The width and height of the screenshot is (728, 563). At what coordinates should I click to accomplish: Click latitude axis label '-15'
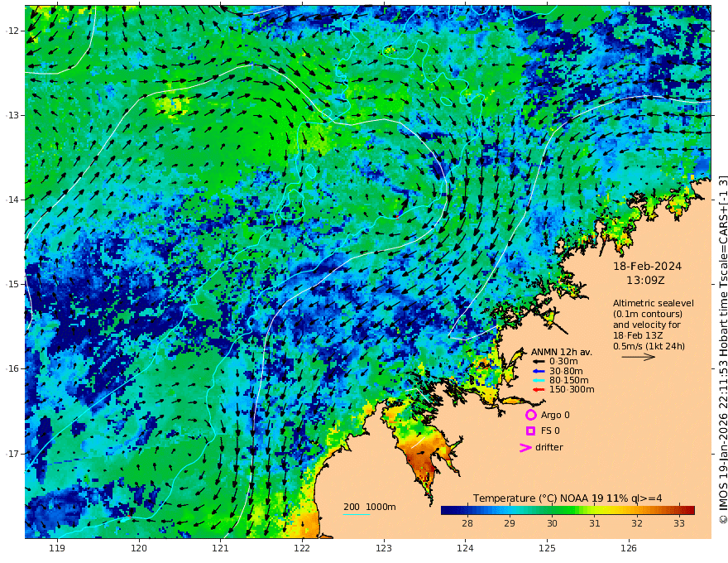click(x=12, y=284)
